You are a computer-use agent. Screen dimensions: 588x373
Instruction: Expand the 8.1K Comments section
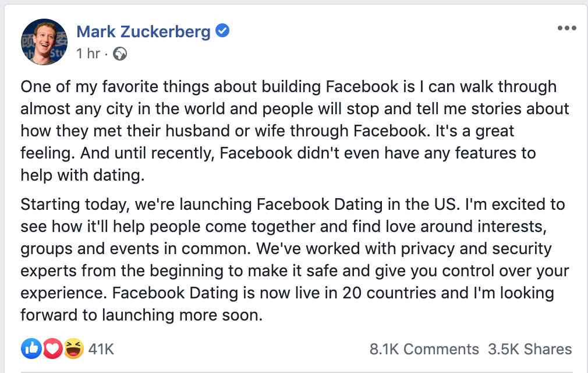point(424,349)
